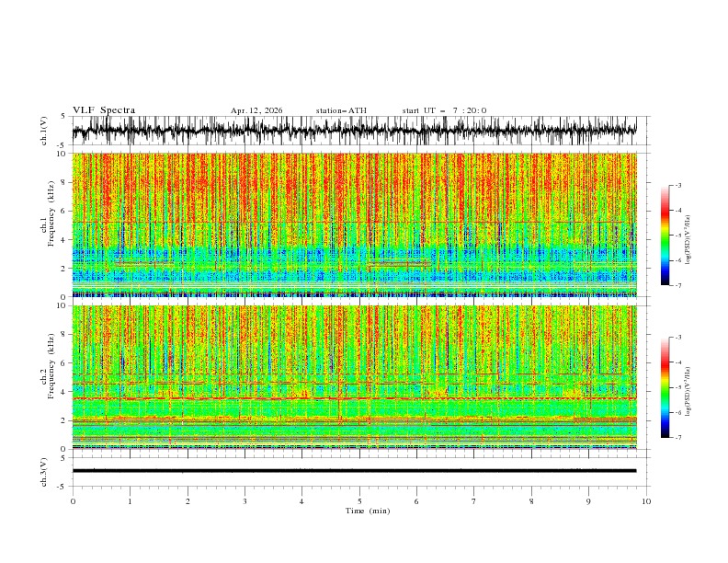Select the "start UT = 7 :20: 0" text

[x=444, y=110]
